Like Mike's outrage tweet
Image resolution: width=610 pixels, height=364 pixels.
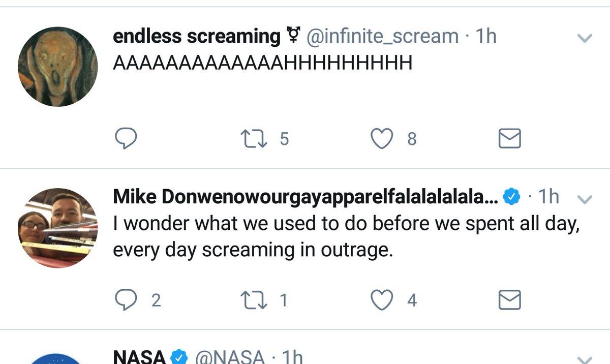coord(383,300)
